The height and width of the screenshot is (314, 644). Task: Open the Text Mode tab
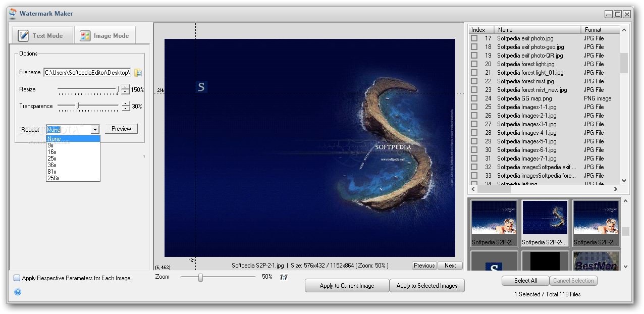(x=43, y=35)
